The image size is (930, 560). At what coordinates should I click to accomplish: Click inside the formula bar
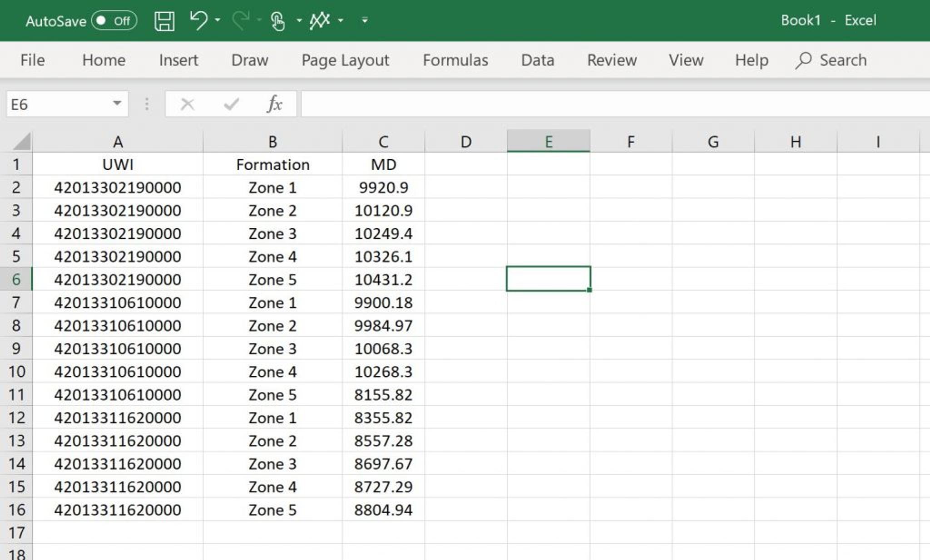(615, 104)
